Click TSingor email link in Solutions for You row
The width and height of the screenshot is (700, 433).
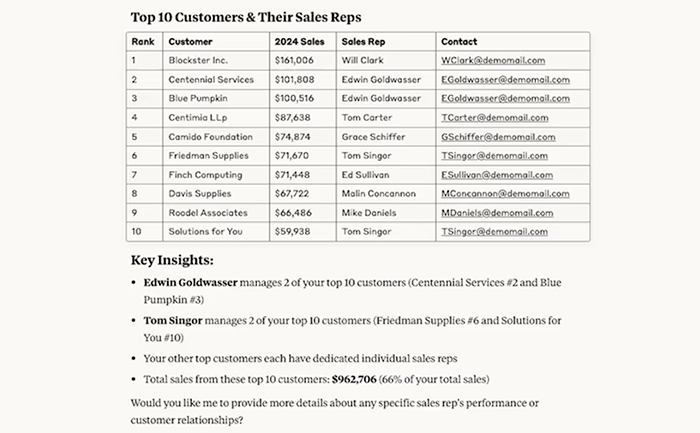[494, 231]
